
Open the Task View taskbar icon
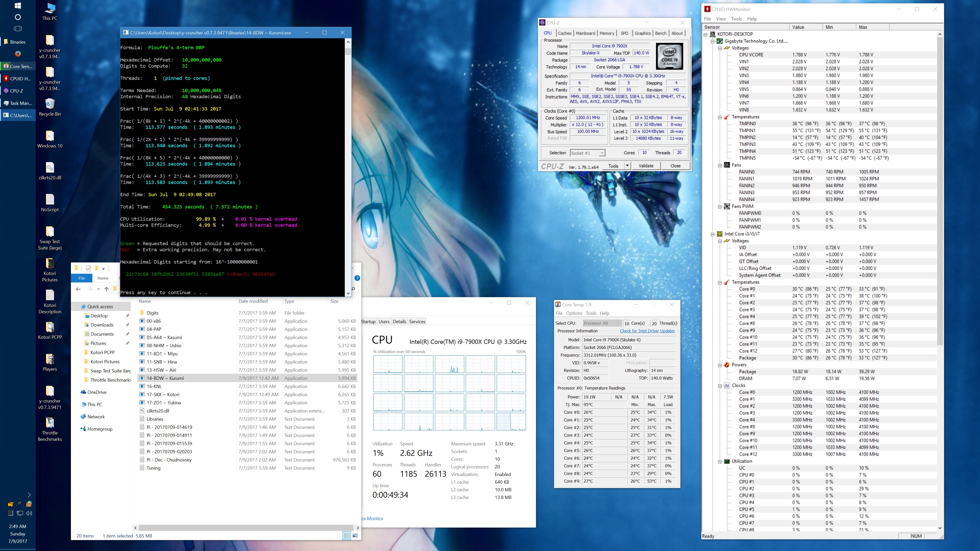[18, 29]
